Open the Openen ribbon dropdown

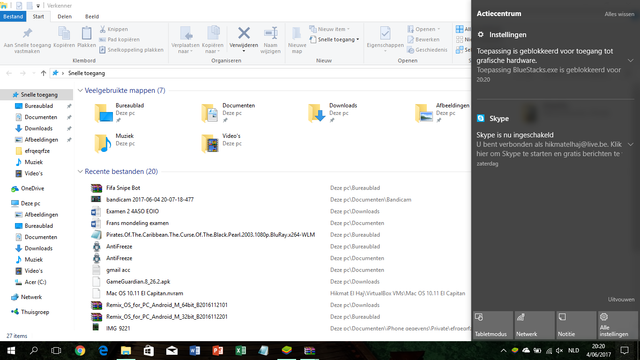(424, 29)
